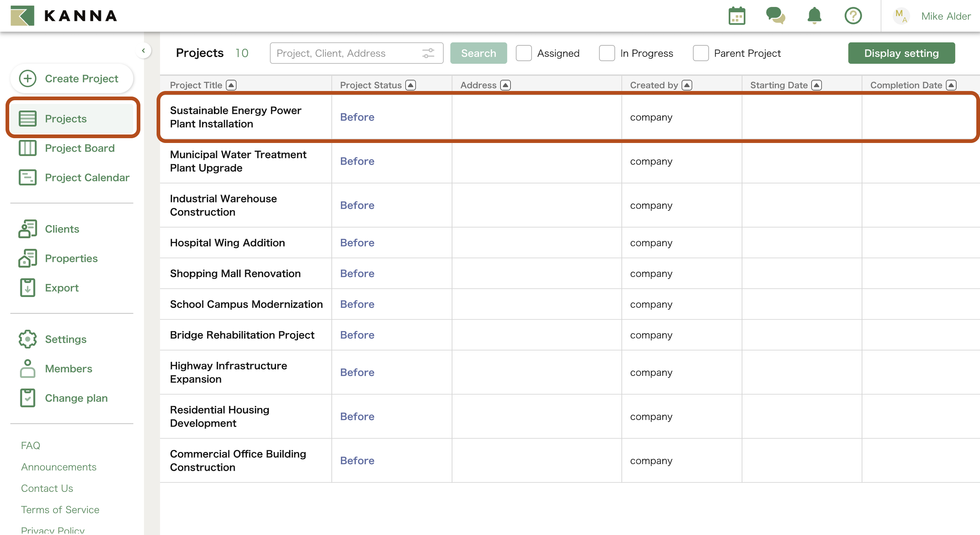This screenshot has height=535, width=980.
Task: Open the chat messages icon
Action: pos(775,16)
